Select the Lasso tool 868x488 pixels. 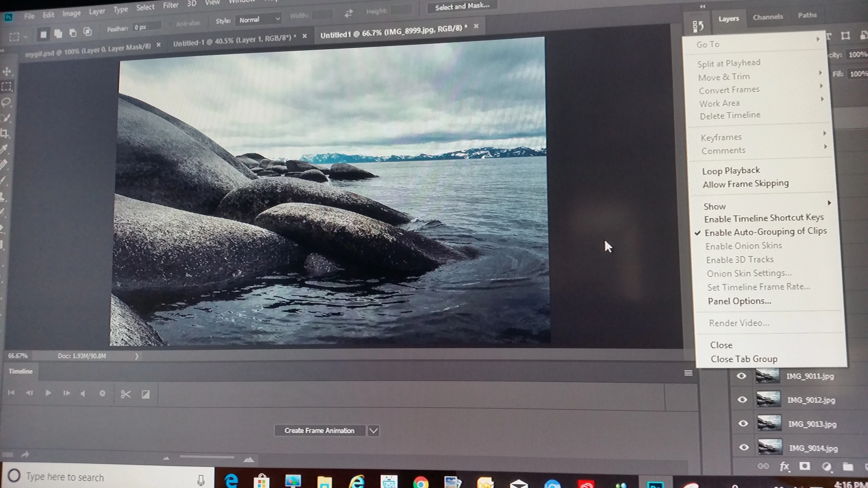(x=6, y=102)
